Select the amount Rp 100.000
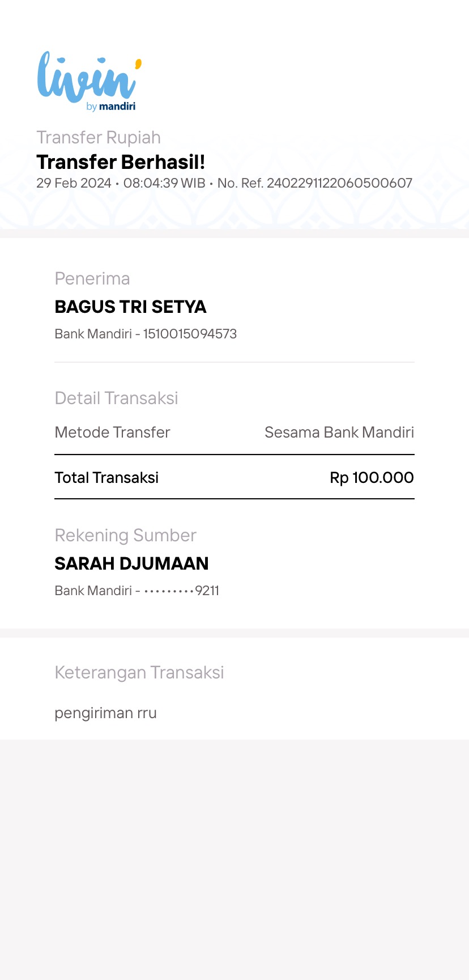 pos(372,478)
